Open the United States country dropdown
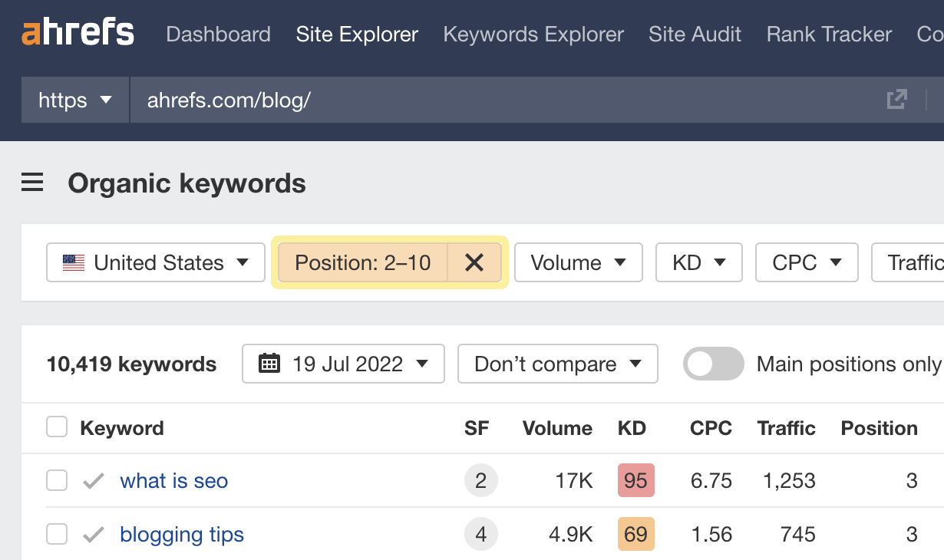 [x=156, y=262]
